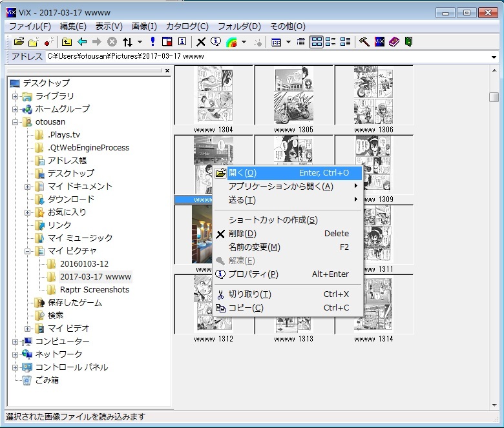Click the black X delete toolbar icon
Viewport: 504px width, 428px height.
click(201, 42)
